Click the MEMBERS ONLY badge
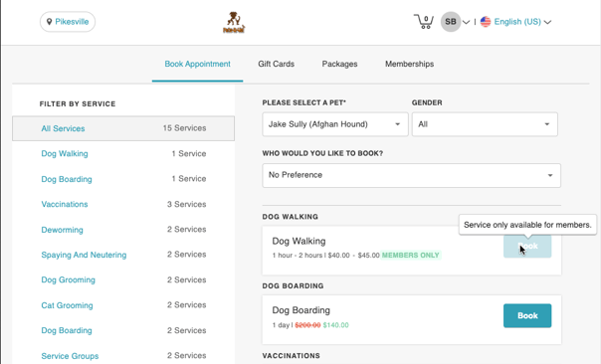The height and width of the screenshot is (364, 601). (x=411, y=256)
